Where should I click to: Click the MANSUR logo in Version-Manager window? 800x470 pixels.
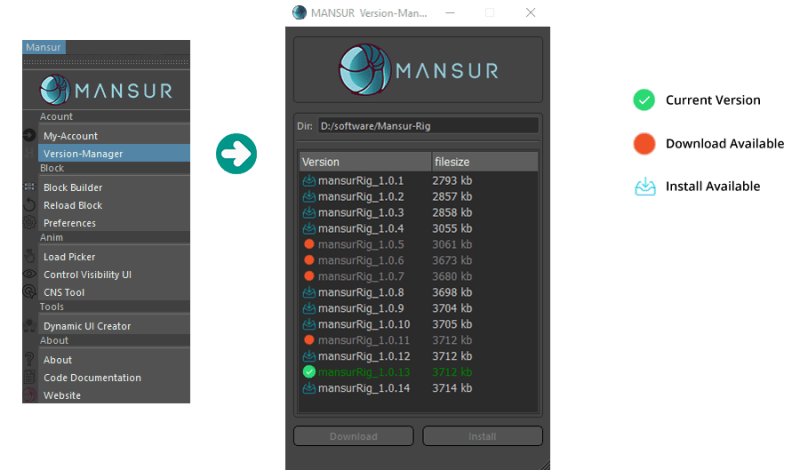pyautogui.click(x=418, y=70)
